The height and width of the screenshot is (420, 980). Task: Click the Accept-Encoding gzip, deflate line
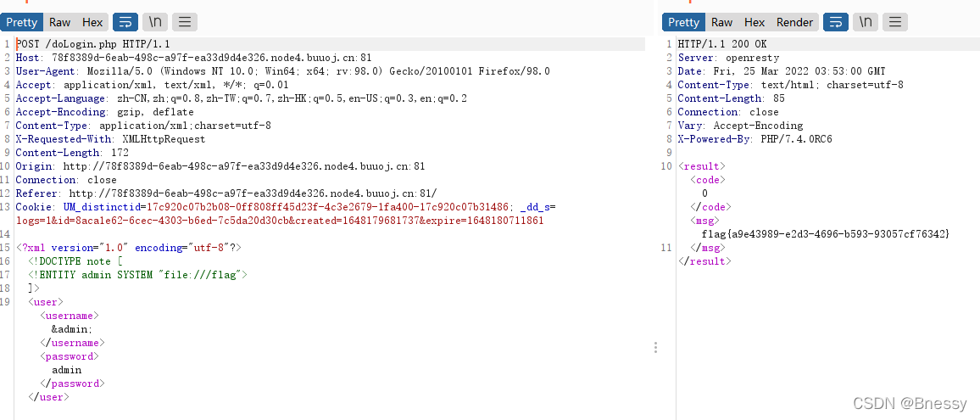[x=105, y=112]
